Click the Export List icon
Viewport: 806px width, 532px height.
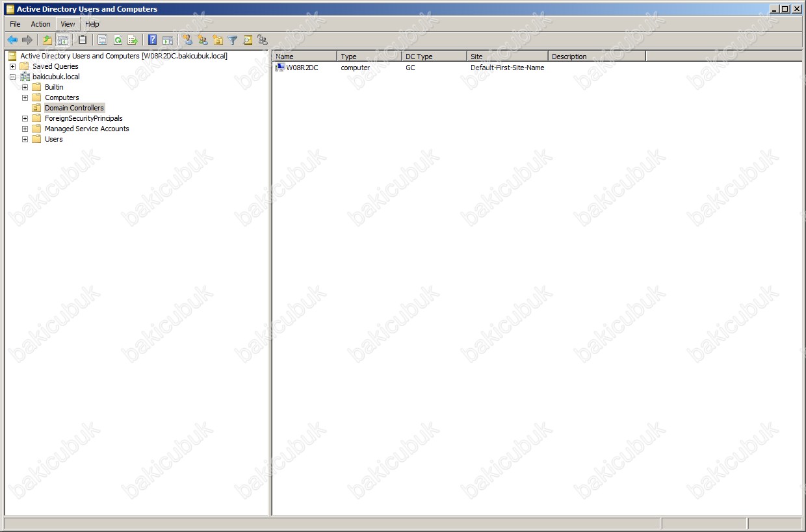tap(133, 40)
